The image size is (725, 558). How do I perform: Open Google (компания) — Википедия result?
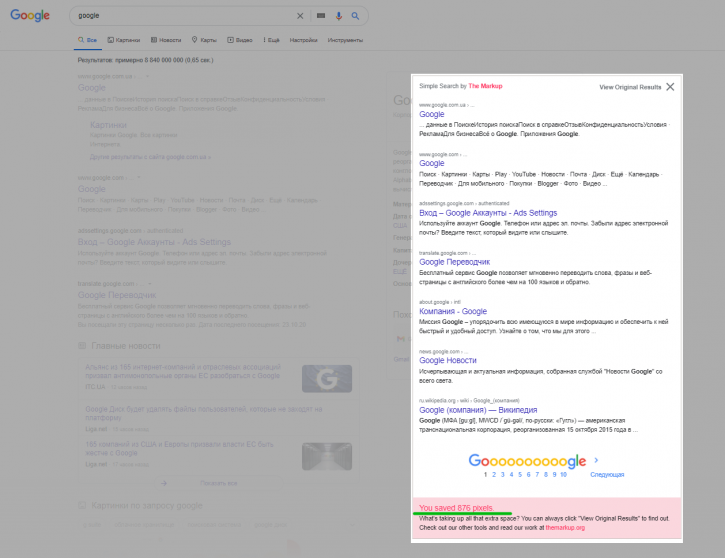click(x=478, y=410)
